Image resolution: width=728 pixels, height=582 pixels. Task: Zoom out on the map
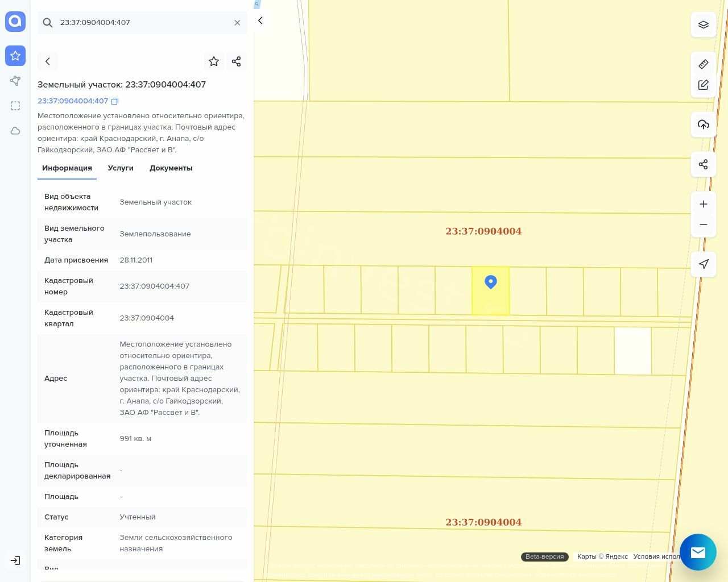click(704, 225)
